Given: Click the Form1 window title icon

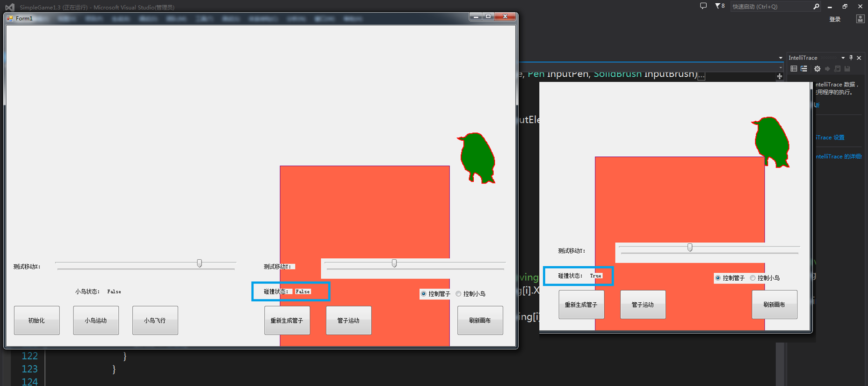Looking at the screenshot, I should tap(10, 18).
